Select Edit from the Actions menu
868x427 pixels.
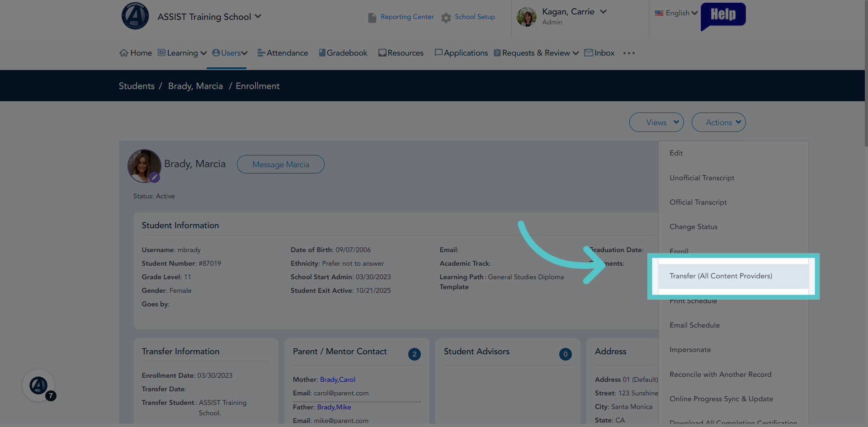733,153
